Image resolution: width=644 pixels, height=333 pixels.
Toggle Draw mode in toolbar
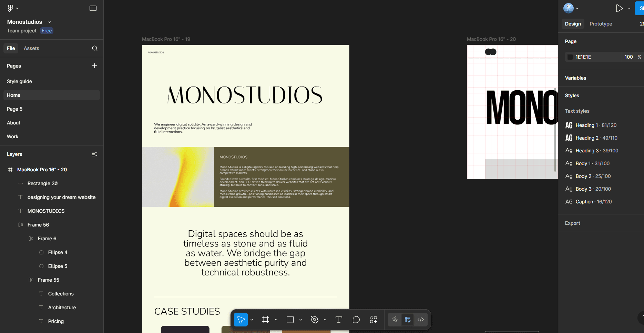(x=395, y=320)
